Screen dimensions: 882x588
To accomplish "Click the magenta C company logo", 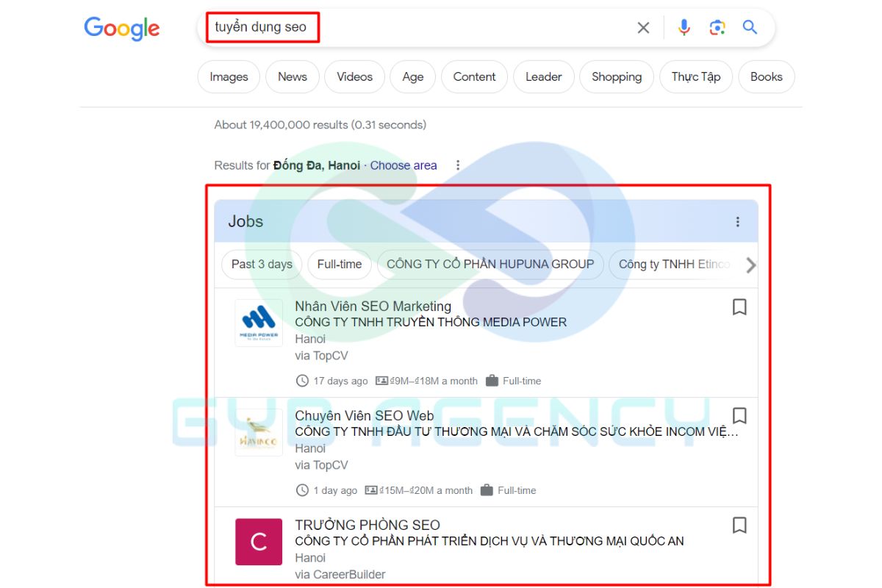I will (x=259, y=542).
